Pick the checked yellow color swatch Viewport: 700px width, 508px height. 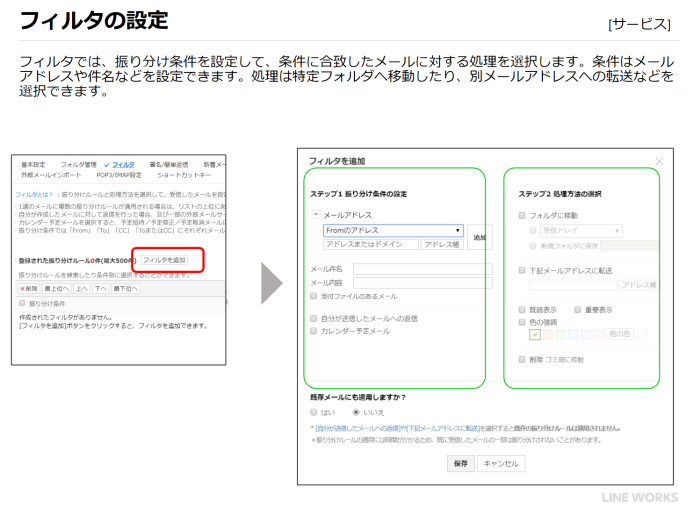tap(535, 334)
